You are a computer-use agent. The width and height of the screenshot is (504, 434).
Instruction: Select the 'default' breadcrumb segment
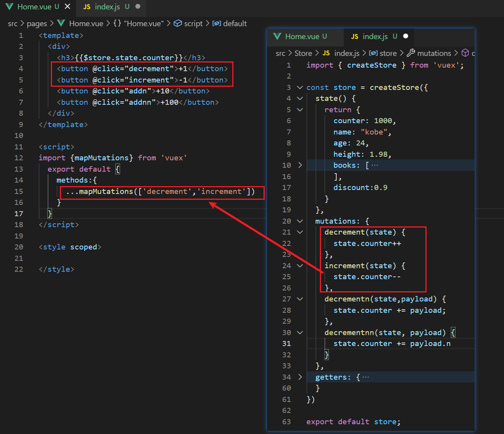pyautogui.click(x=235, y=23)
